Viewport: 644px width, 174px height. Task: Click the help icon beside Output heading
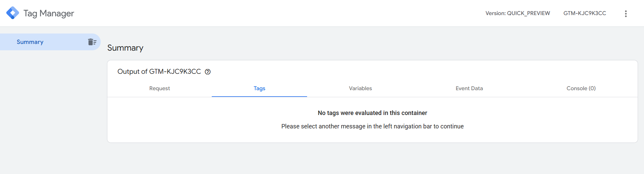point(208,72)
